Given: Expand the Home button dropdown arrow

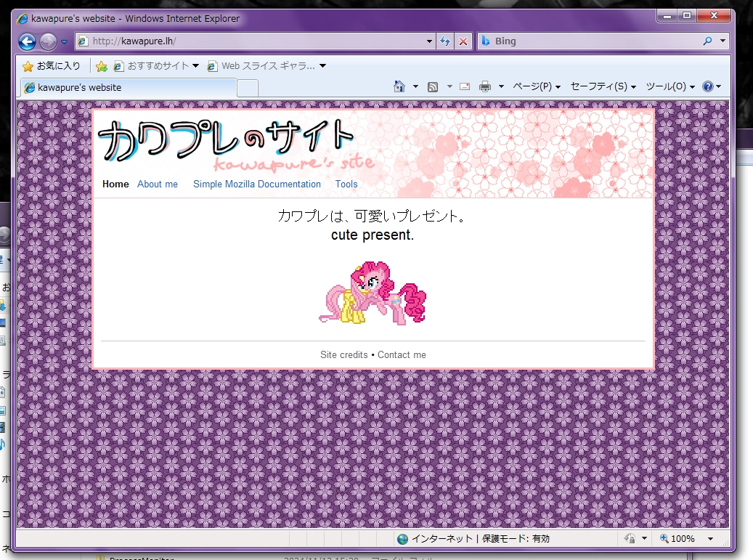Looking at the screenshot, I should point(415,86).
